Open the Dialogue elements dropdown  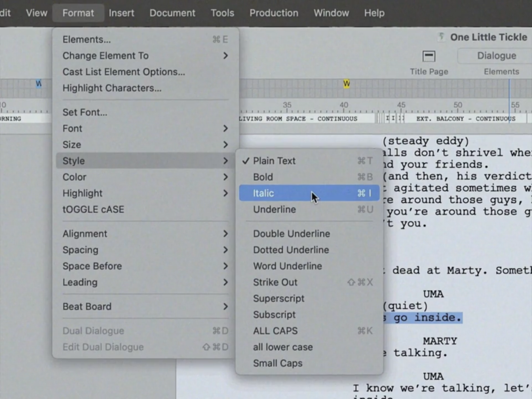coord(496,56)
